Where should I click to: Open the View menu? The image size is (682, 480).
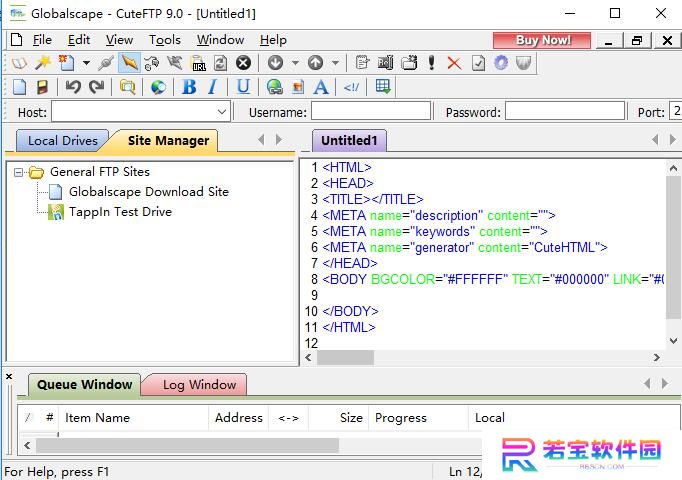coord(119,40)
